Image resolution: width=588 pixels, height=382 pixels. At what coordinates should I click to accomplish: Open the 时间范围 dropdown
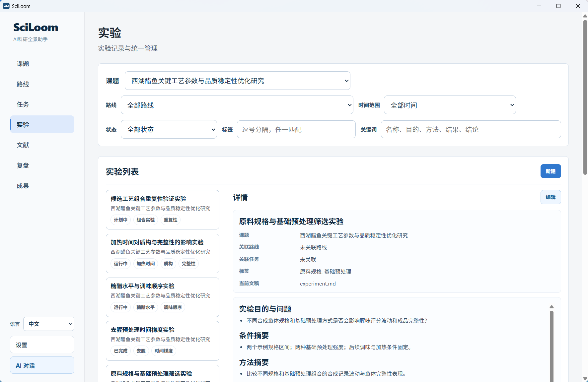click(x=450, y=105)
